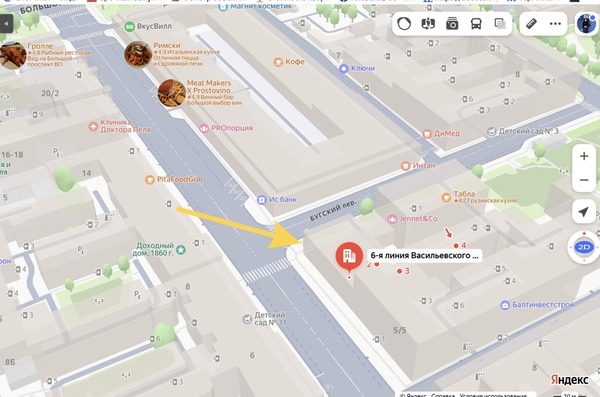The image size is (600, 397).
Task: Open the three-dots more options menu
Action: pyautogui.click(x=555, y=24)
